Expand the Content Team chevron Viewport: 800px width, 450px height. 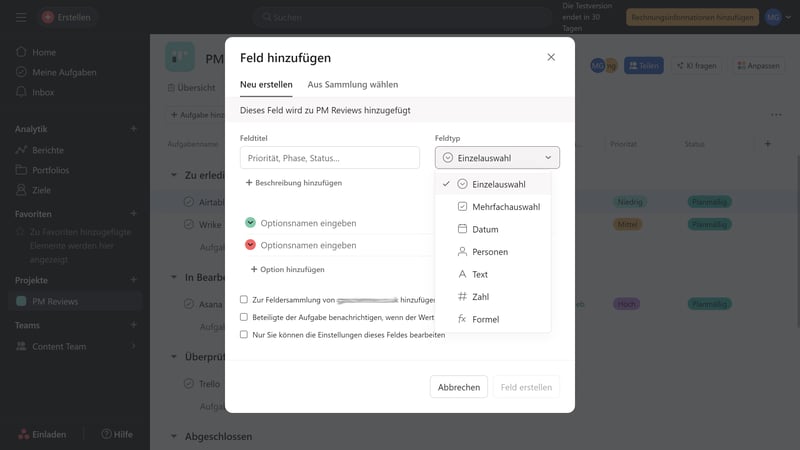(x=134, y=346)
